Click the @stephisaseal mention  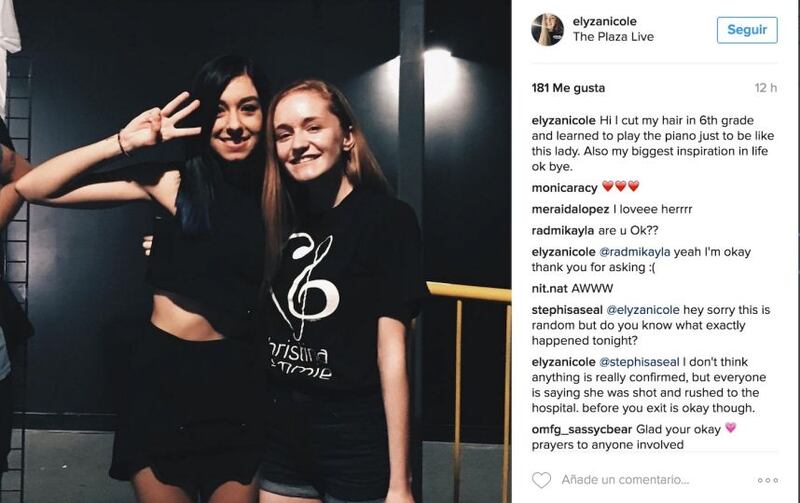(x=639, y=362)
